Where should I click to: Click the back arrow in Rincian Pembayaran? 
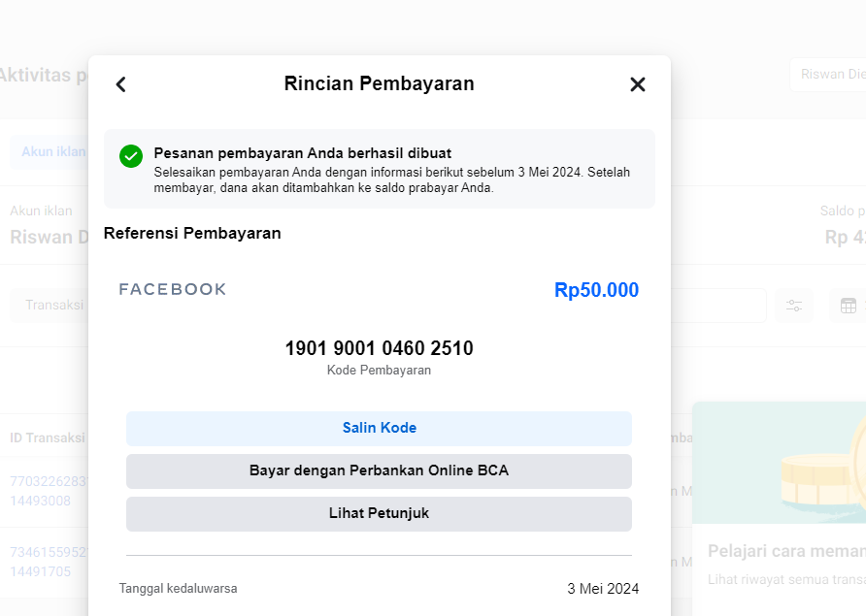pos(120,84)
